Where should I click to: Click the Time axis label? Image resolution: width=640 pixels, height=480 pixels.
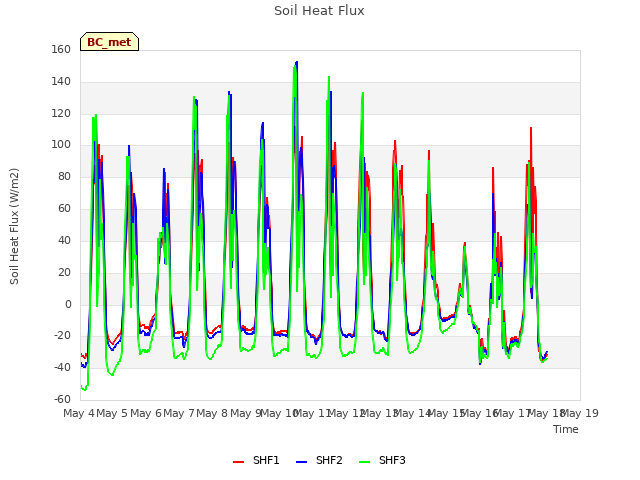point(566,429)
